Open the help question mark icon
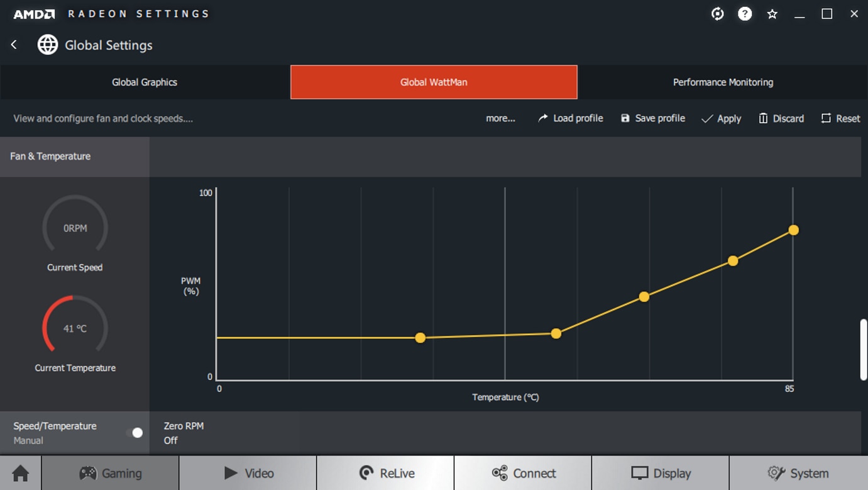 tap(745, 14)
